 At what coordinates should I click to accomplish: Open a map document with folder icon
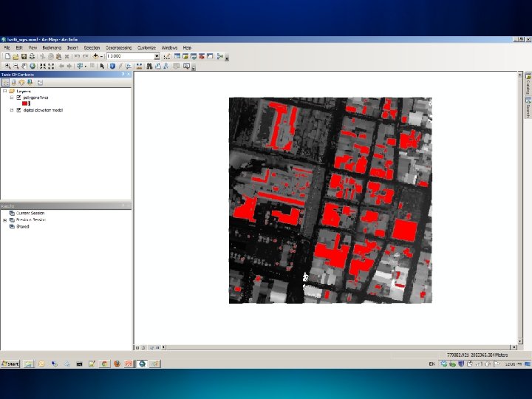tap(16, 56)
